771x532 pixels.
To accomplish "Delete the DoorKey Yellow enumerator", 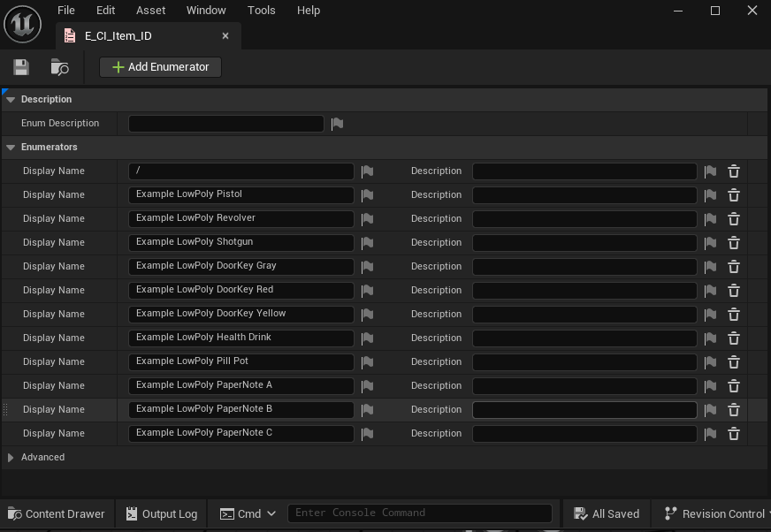I will click(x=734, y=315).
